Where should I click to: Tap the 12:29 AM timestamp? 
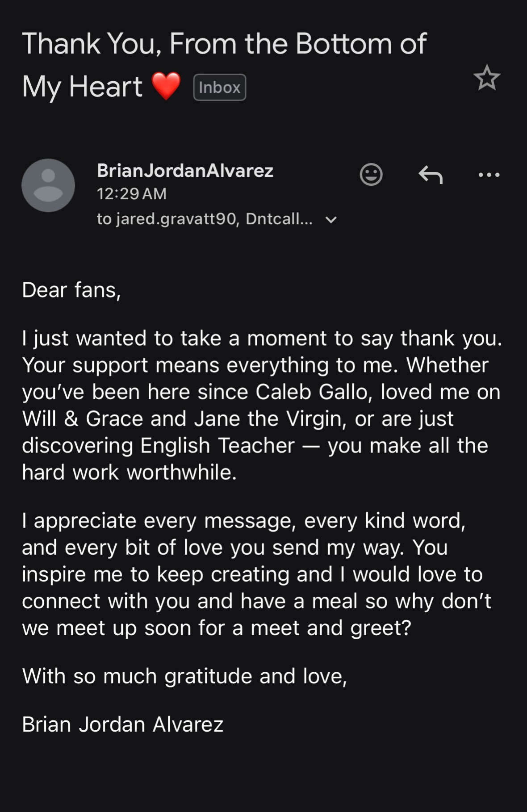point(132,193)
